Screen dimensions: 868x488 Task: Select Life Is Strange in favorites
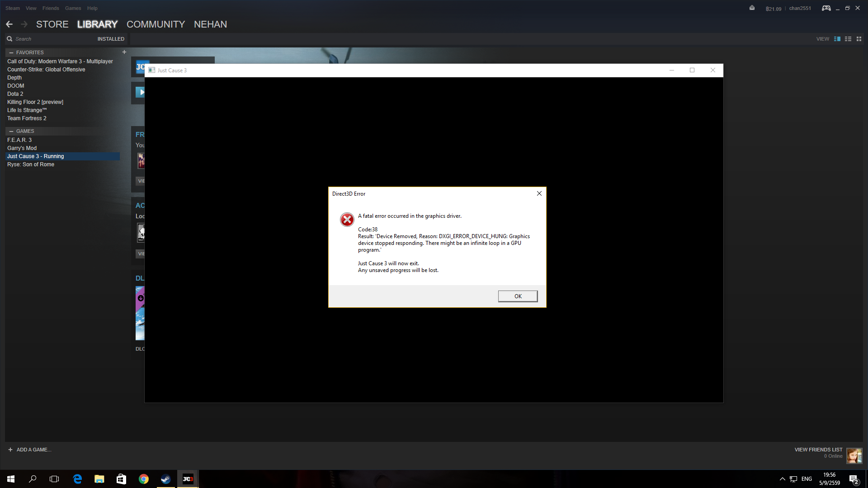(27, 110)
